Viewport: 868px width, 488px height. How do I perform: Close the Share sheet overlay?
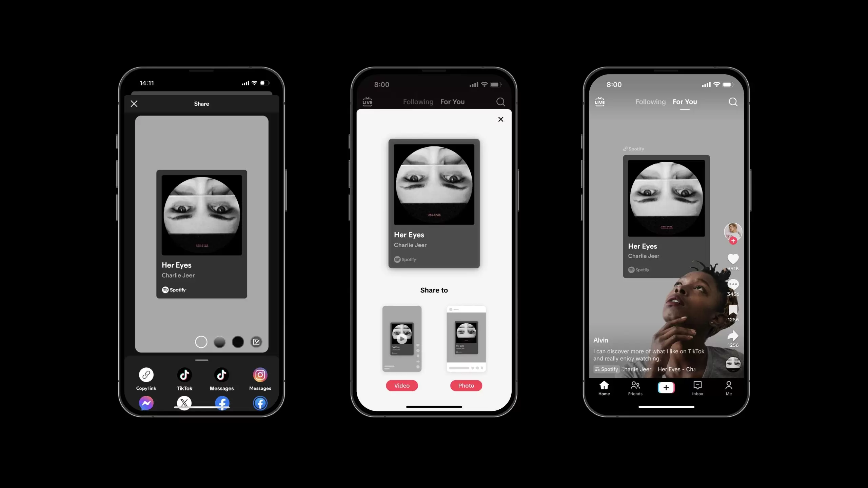click(134, 104)
